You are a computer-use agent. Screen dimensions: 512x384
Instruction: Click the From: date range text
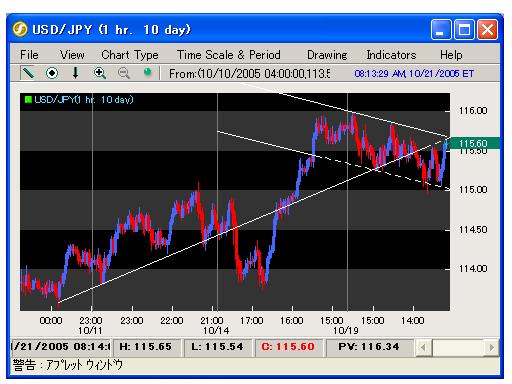point(249,73)
